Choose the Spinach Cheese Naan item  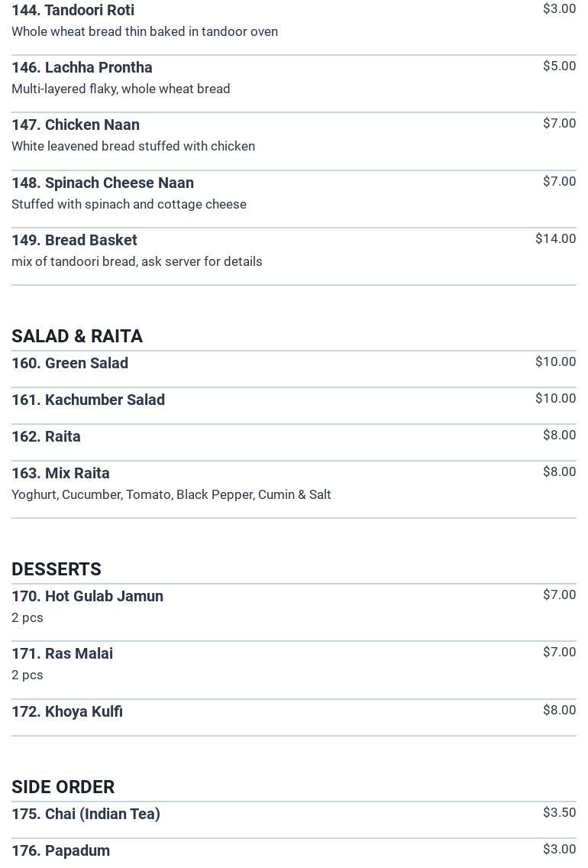click(x=102, y=183)
